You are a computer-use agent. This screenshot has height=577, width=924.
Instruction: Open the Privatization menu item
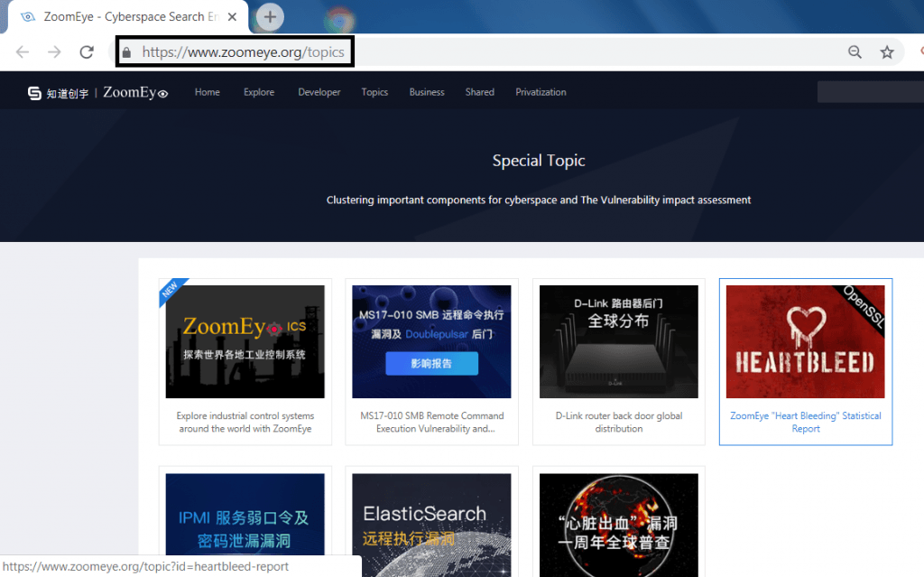tap(541, 92)
